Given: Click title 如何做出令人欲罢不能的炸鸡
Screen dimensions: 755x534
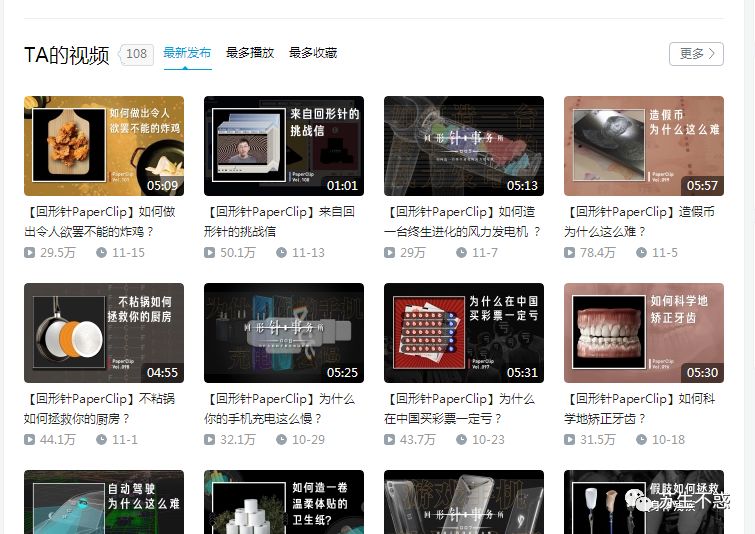Looking at the screenshot, I should (x=101, y=221).
